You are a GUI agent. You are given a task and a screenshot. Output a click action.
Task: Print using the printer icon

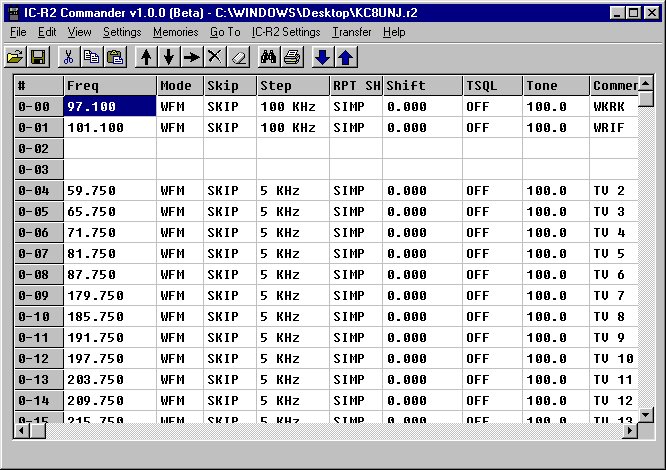(x=290, y=57)
